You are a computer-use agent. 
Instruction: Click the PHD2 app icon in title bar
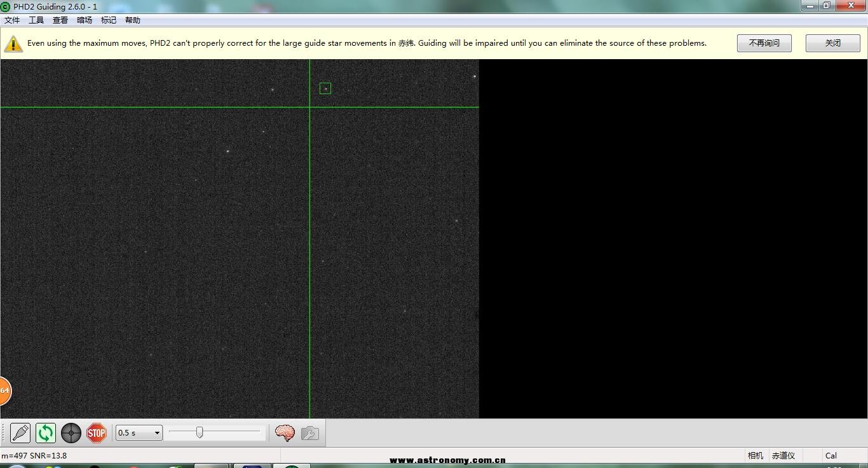pos(6,6)
